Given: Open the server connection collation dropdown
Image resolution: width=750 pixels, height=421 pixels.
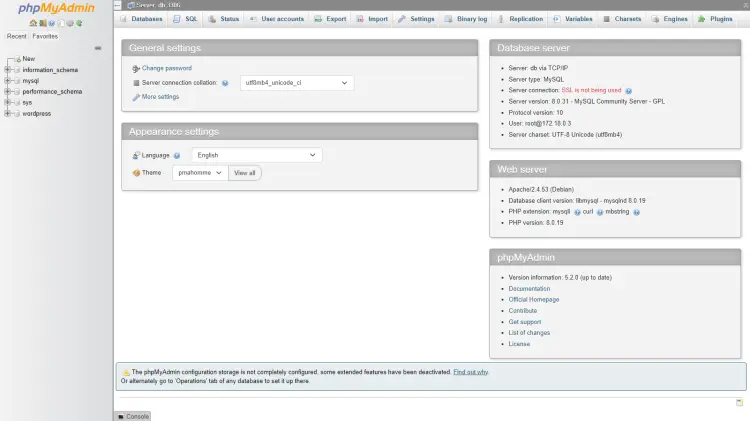Looking at the screenshot, I should [297, 83].
